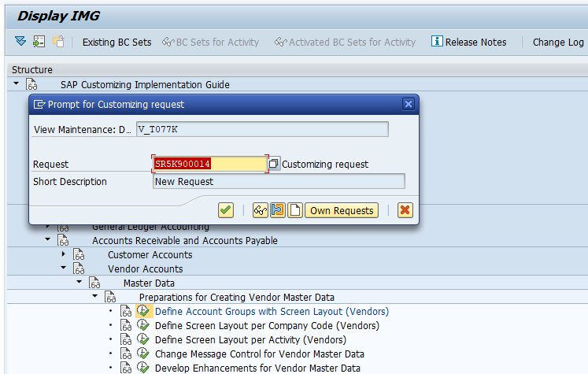Confirm with the green checkmark button
This screenshot has width=588, height=374.
coord(226,210)
